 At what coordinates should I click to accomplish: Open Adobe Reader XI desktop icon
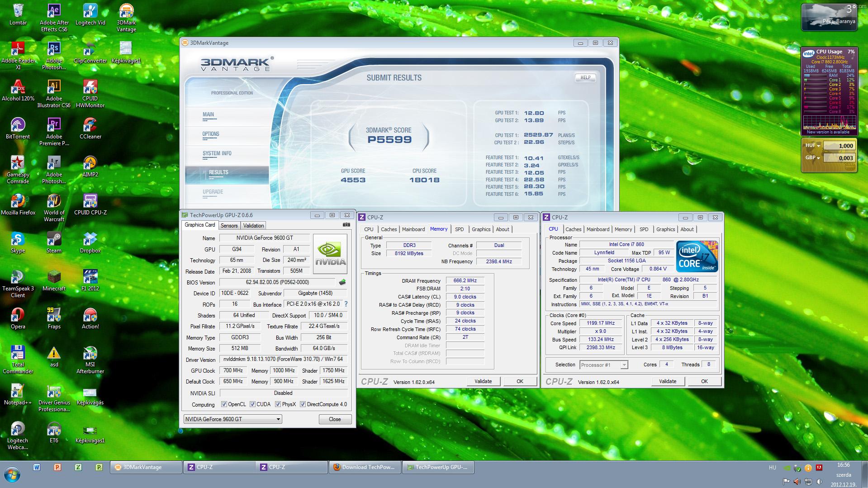pos(18,56)
